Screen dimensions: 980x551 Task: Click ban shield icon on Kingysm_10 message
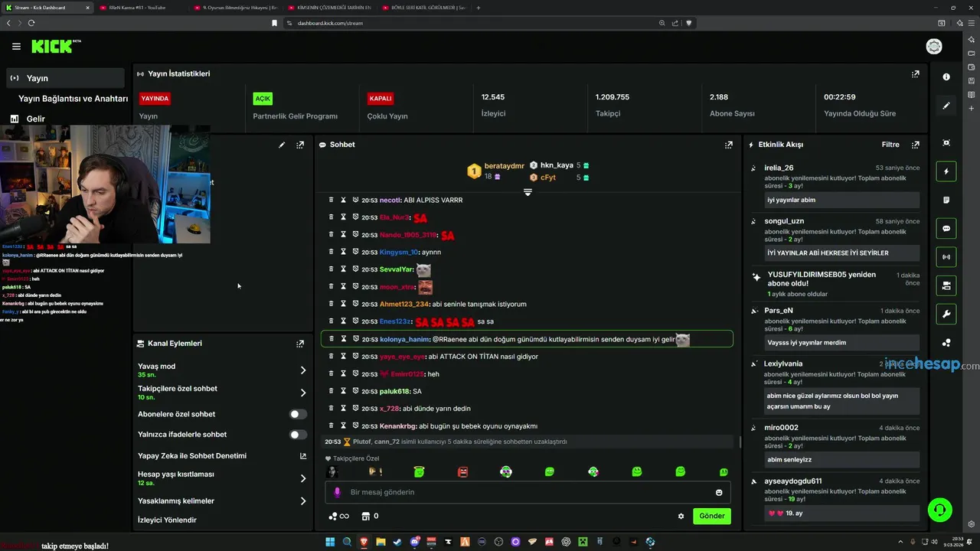355,252
